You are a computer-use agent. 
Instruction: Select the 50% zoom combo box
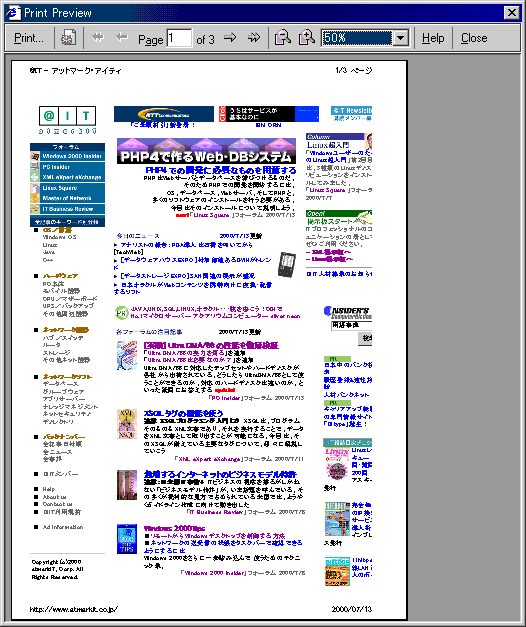tap(364, 38)
